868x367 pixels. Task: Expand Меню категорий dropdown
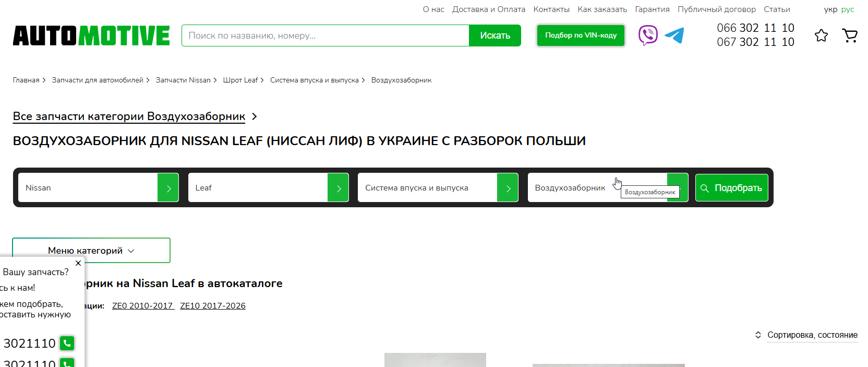[91, 251]
